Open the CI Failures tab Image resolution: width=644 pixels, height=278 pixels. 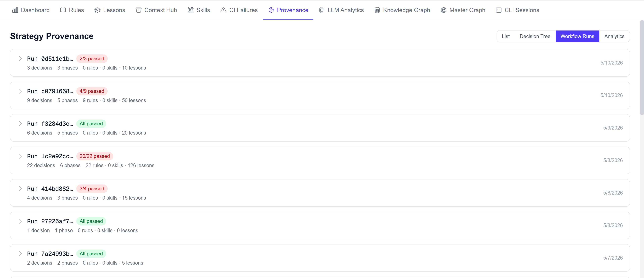pyautogui.click(x=239, y=10)
